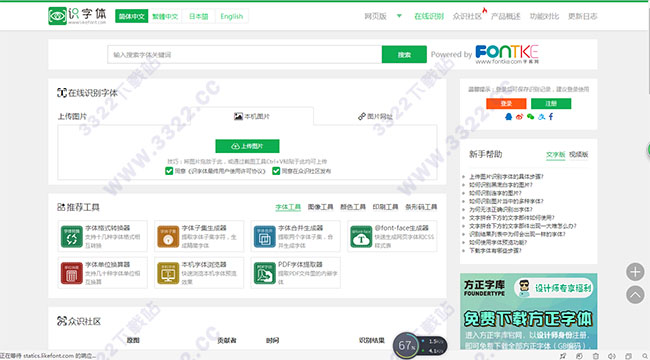Expand the 网页版 dropdown arrow
The height and width of the screenshot is (360, 650).
pyautogui.click(x=399, y=16)
